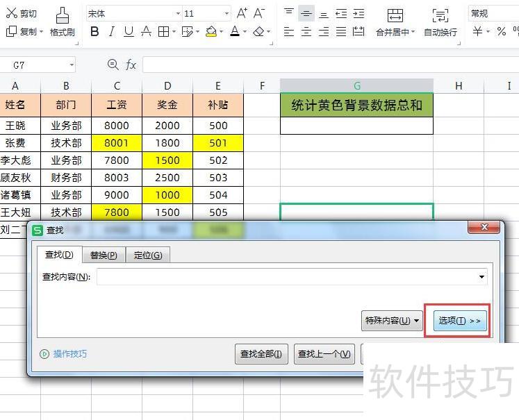Click the Options button in Find dialog
519x420 pixels.
click(x=458, y=321)
